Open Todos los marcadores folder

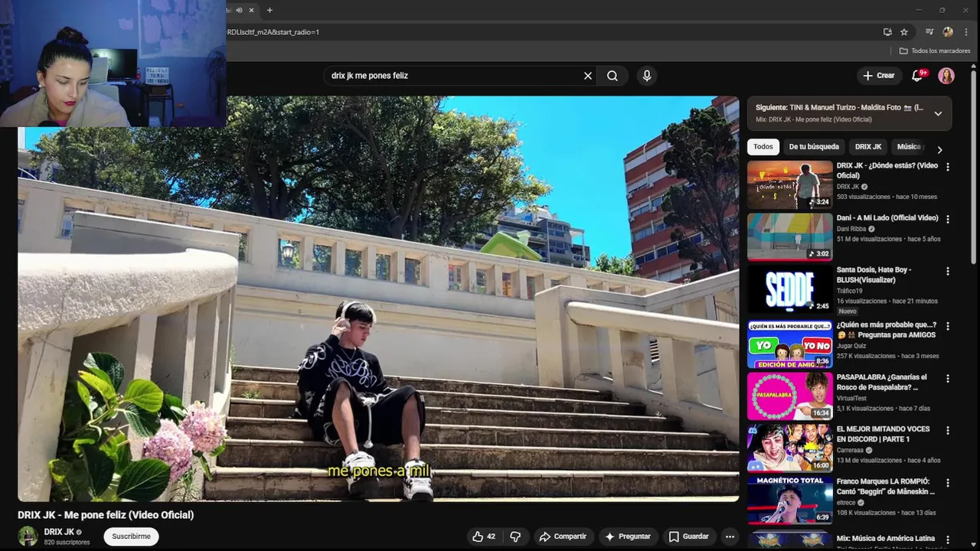935,51
